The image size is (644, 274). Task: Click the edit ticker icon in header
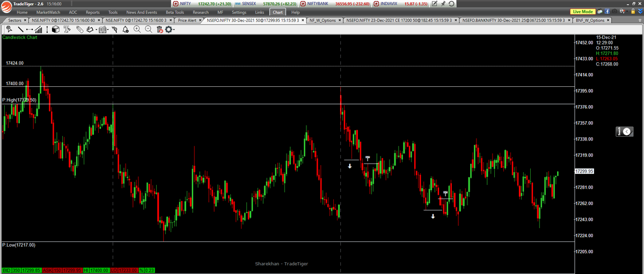[x=435, y=4]
